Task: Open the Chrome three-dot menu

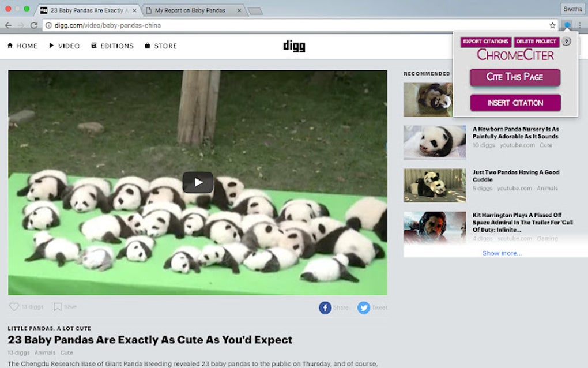Action: pyautogui.click(x=579, y=25)
